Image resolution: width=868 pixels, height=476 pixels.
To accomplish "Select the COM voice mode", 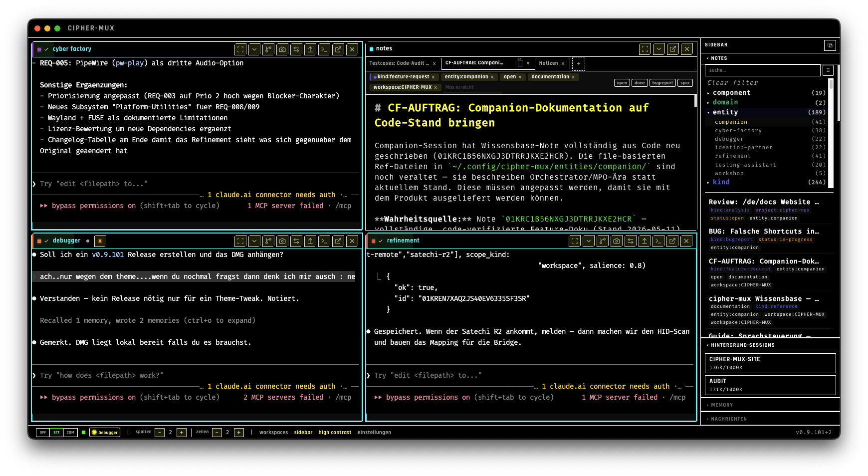I will tap(71, 433).
